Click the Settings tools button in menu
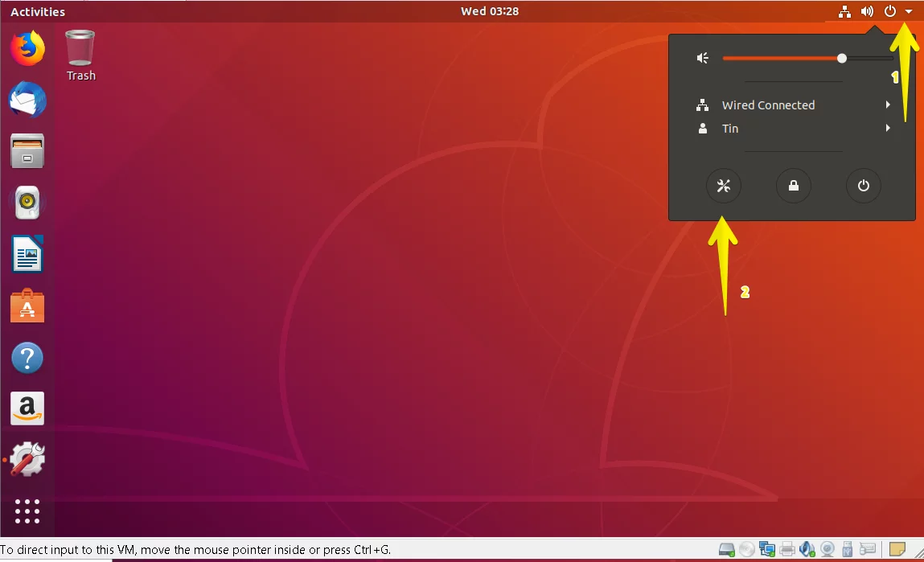Screen dimensions: 924x562 [x=724, y=187]
